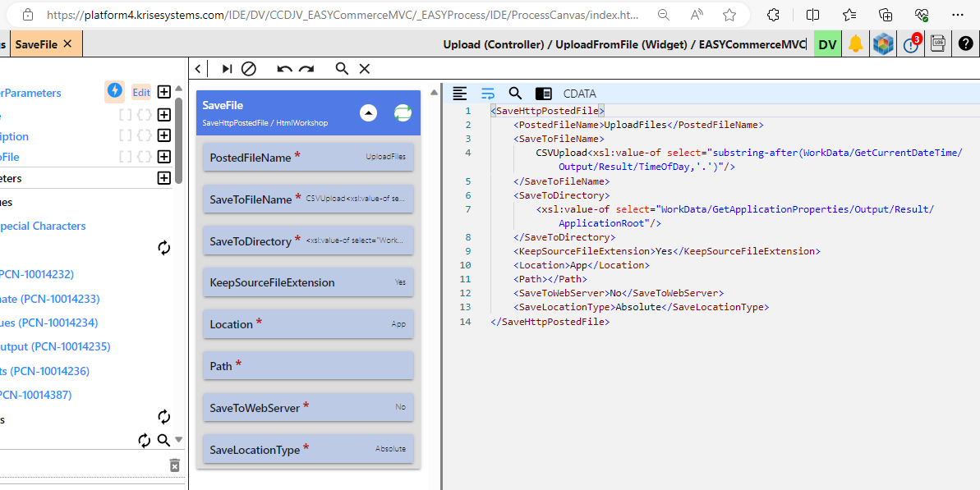Click the Location parameter field
Viewport: 980px width, 490px height.
[308, 324]
